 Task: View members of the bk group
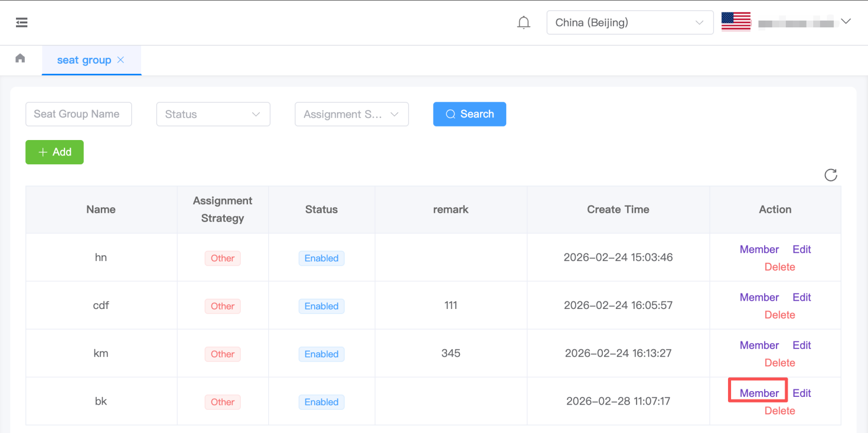[x=759, y=393]
